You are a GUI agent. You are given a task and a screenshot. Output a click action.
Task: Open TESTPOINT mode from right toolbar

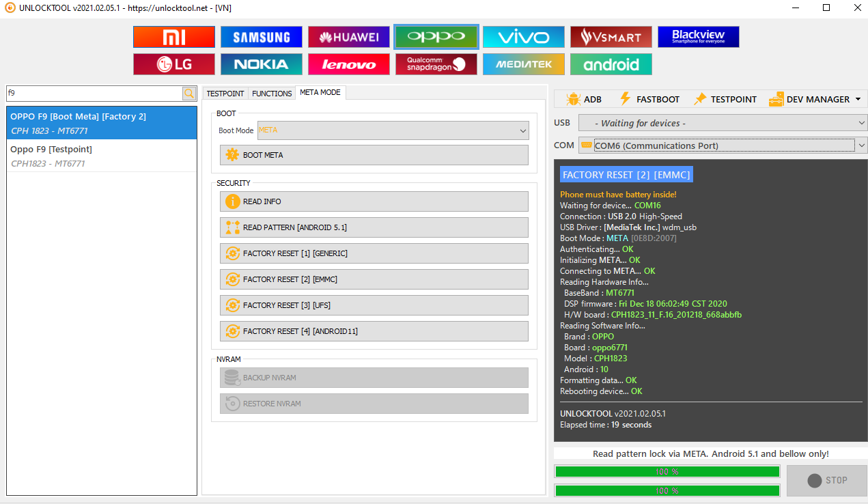coord(725,99)
